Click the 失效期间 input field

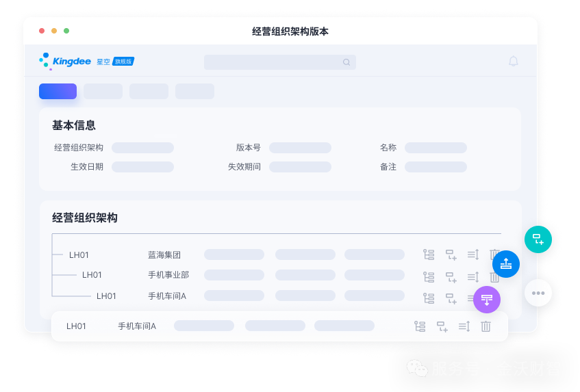(x=300, y=167)
